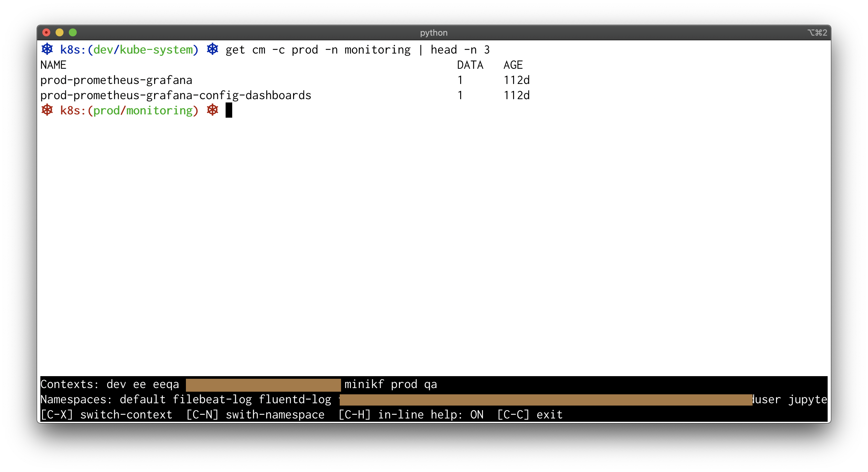
Task: Click 'minikf' in the Contexts list
Action: pos(364,384)
